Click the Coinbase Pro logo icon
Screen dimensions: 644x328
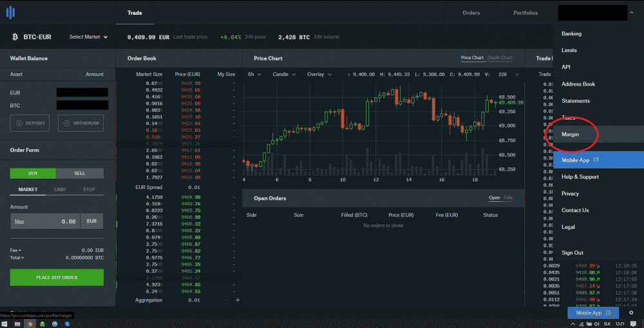(11, 12)
